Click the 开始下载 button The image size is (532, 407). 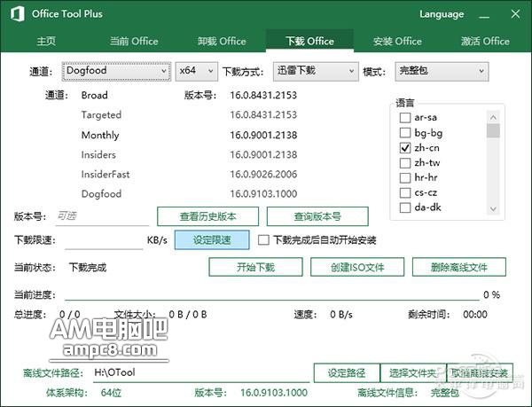click(x=256, y=267)
